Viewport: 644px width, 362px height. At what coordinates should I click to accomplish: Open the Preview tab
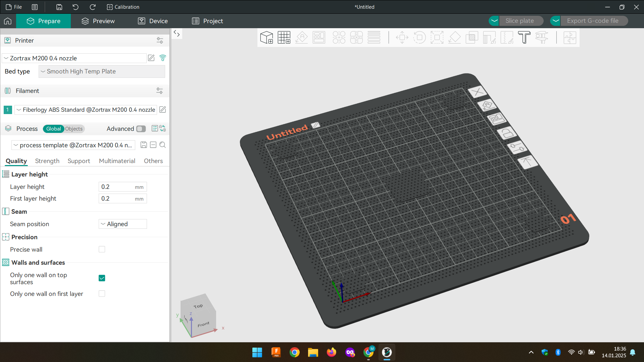[x=98, y=21]
